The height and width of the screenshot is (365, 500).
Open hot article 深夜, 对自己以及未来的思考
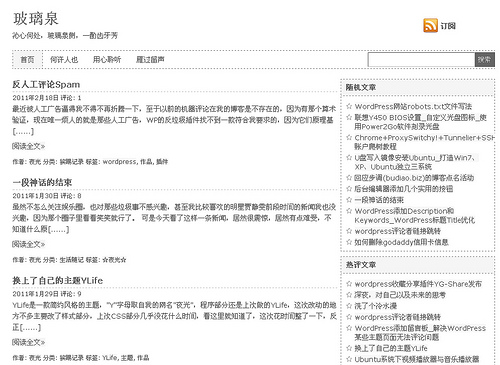point(400,295)
